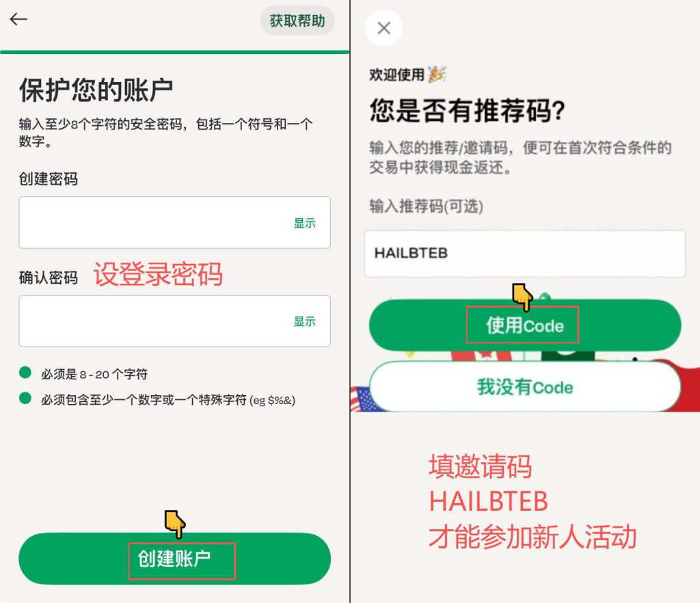
Task: Click green dot beside 必须包含至少一个数字 rule
Action: tap(25, 398)
